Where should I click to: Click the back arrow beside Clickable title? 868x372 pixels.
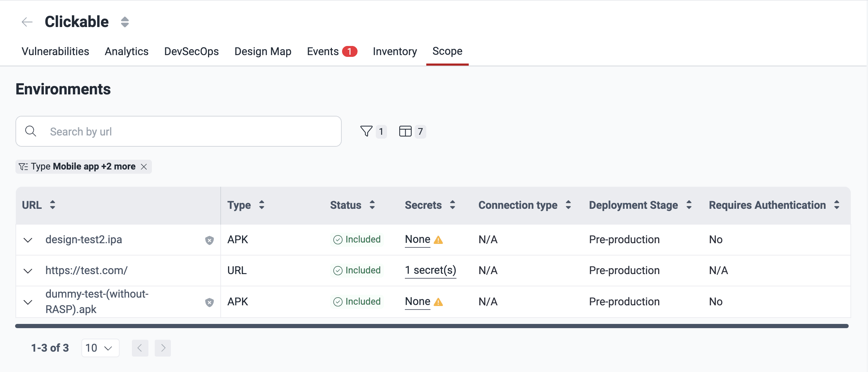pos(27,22)
